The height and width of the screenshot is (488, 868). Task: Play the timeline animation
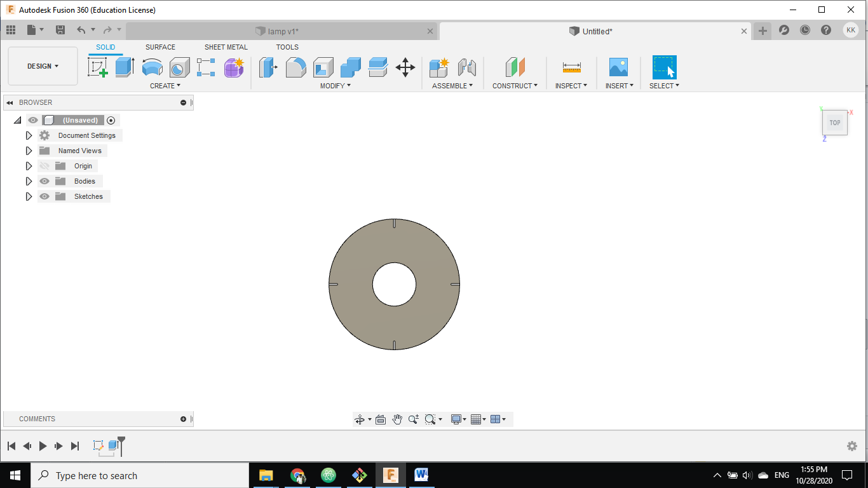click(43, 446)
